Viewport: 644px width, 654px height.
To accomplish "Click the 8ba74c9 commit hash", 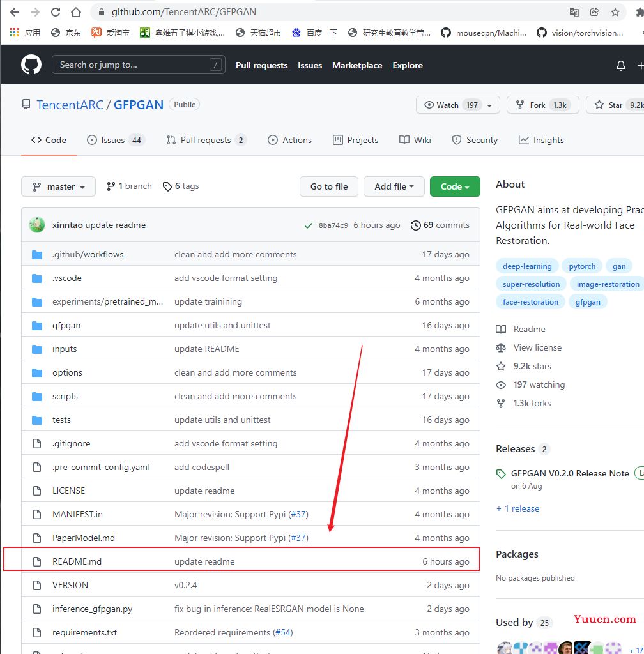I will click(333, 225).
